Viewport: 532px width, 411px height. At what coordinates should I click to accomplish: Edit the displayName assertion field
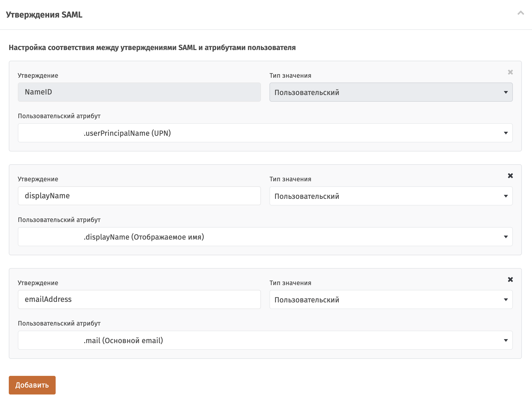[139, 196]
